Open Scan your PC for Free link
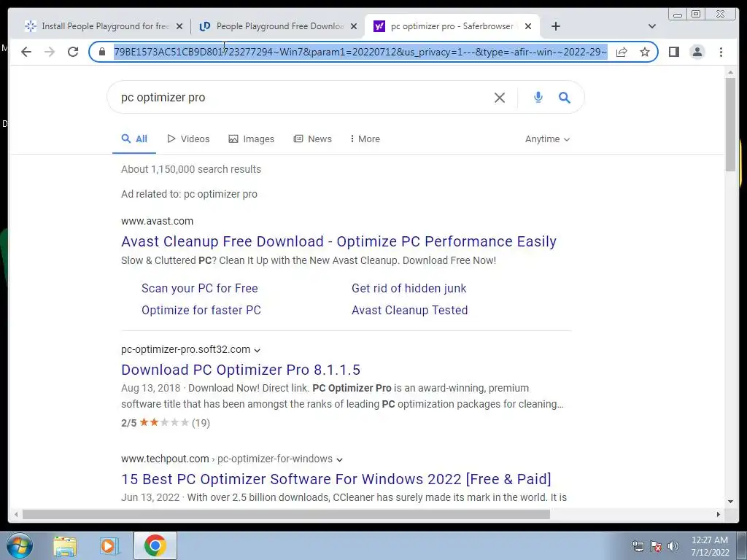 click(x=200, y=288)
